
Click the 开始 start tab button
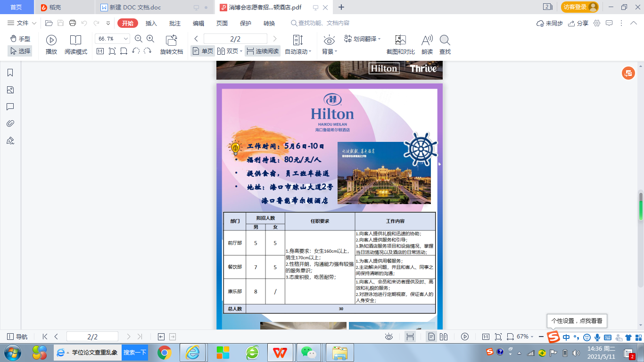[128, 24]
